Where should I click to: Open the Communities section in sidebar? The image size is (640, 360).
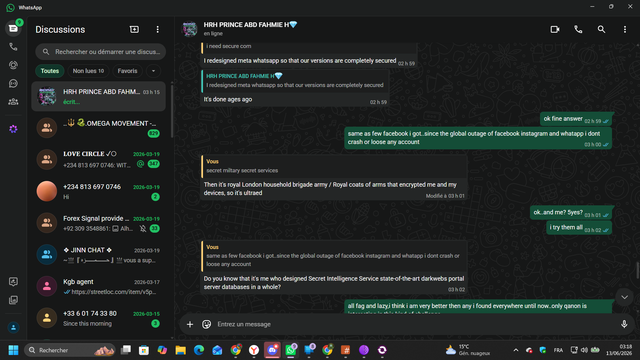[x=13, y=102]
